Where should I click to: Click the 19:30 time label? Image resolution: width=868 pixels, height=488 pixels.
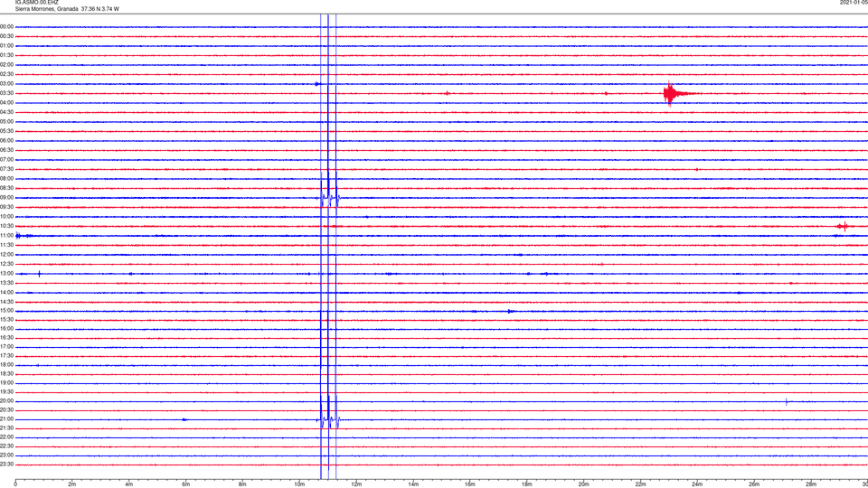pyautogui.click(x=6, y=391)
